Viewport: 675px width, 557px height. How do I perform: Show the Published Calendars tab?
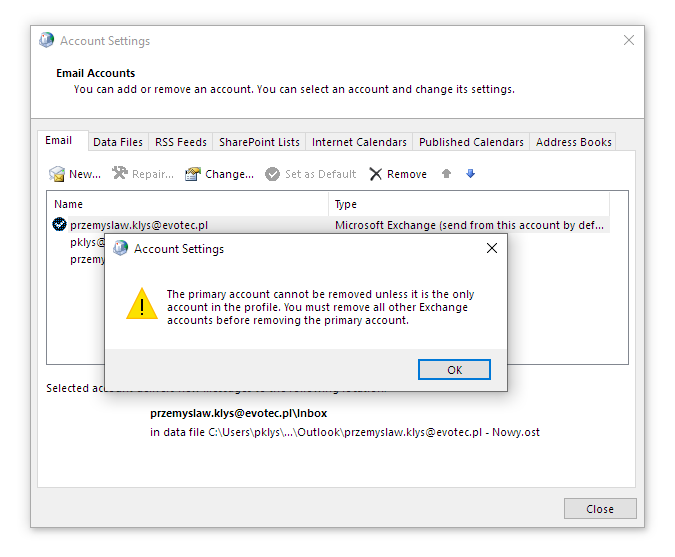(471, 142)
